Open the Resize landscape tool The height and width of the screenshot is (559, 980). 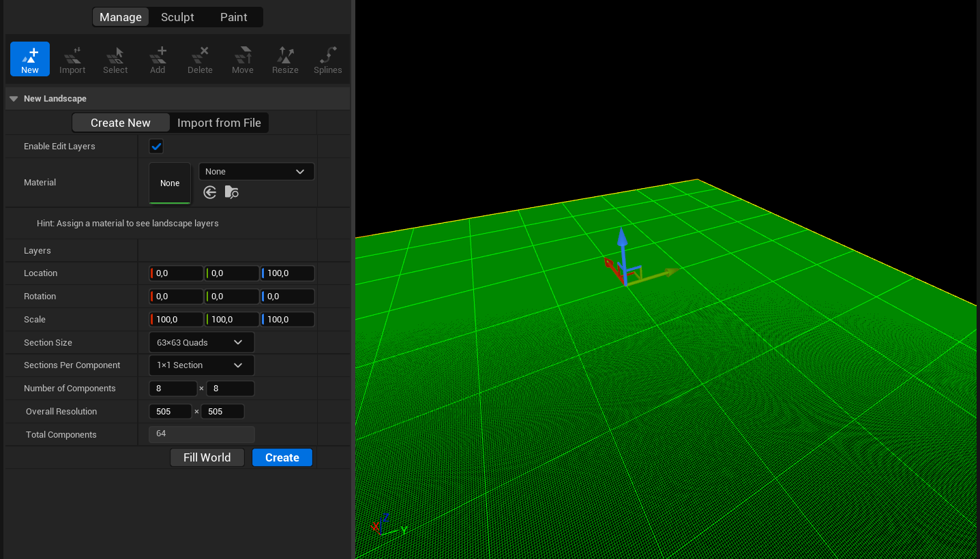[x=285, y=59]
